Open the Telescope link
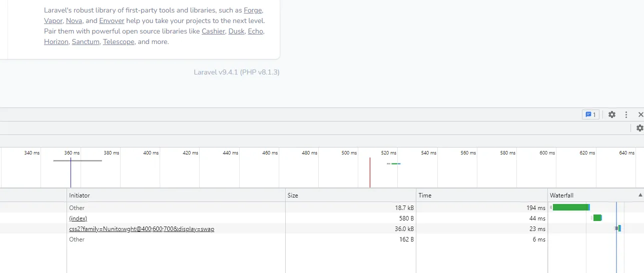Viewport: 644px width, 273px height. coord(119,41)
